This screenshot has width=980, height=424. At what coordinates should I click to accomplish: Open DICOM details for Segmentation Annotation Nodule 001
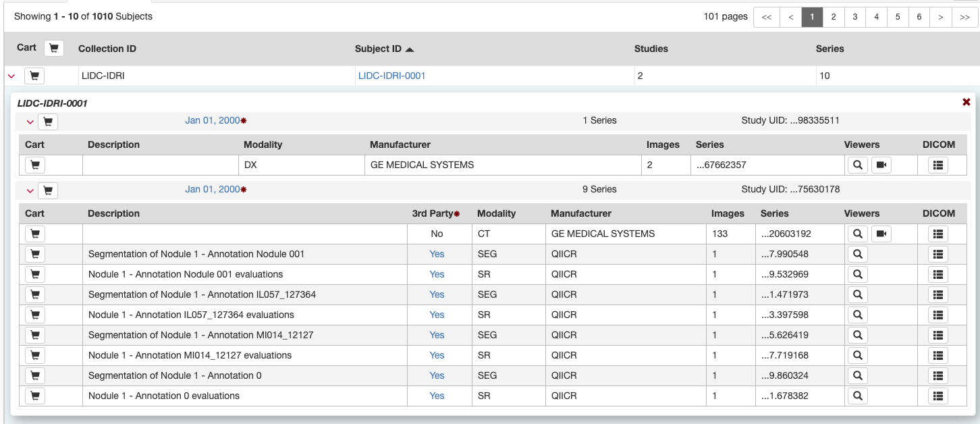click(938, 253)
